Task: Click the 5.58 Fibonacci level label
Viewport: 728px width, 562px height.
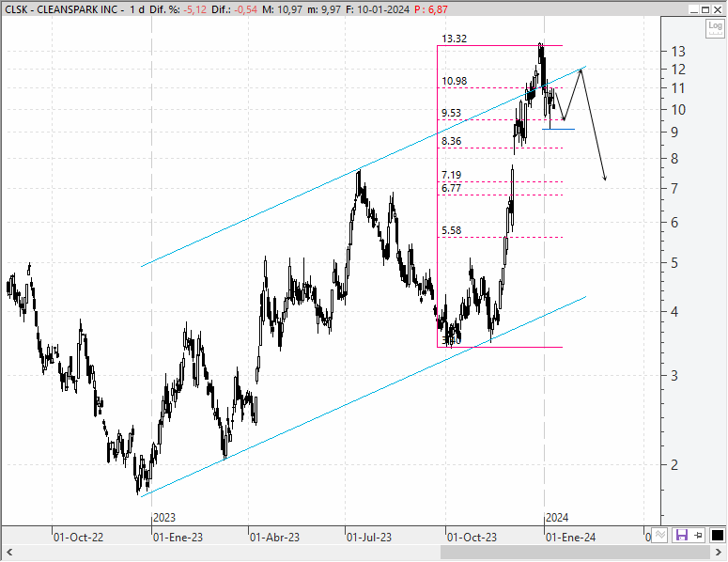Action: (451, 230)
